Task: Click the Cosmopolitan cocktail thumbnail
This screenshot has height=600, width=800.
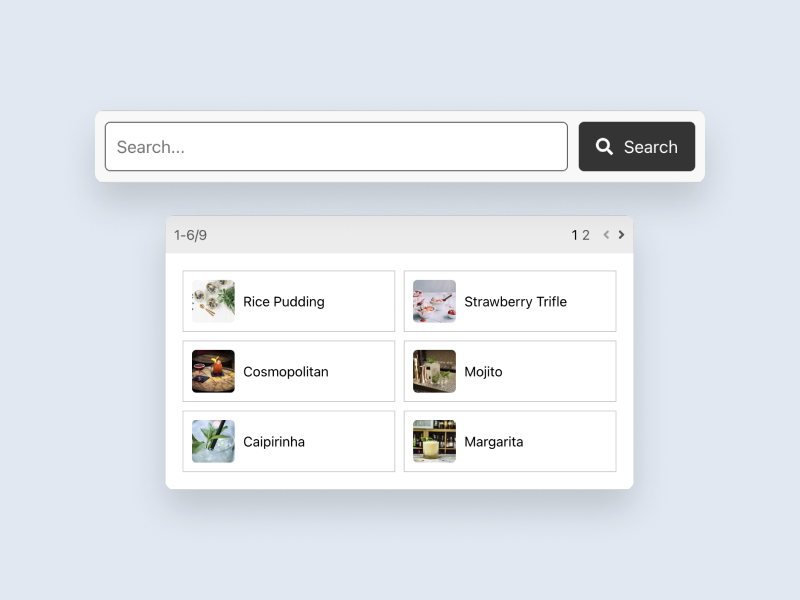Action: [x=214, y=371]
